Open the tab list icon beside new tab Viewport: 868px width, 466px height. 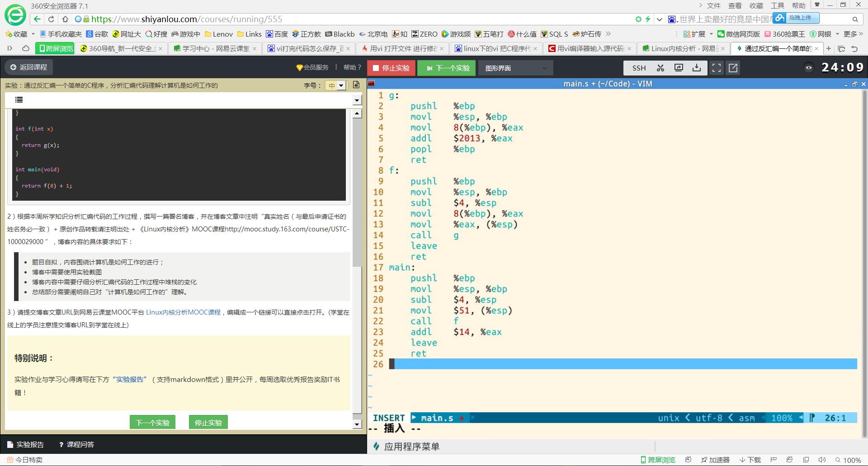point(841,48)
